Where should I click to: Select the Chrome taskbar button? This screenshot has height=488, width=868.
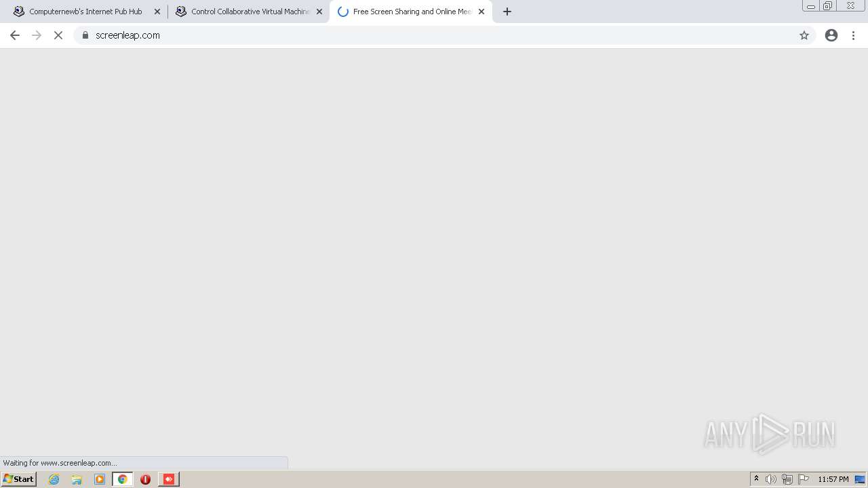point(123,479)
